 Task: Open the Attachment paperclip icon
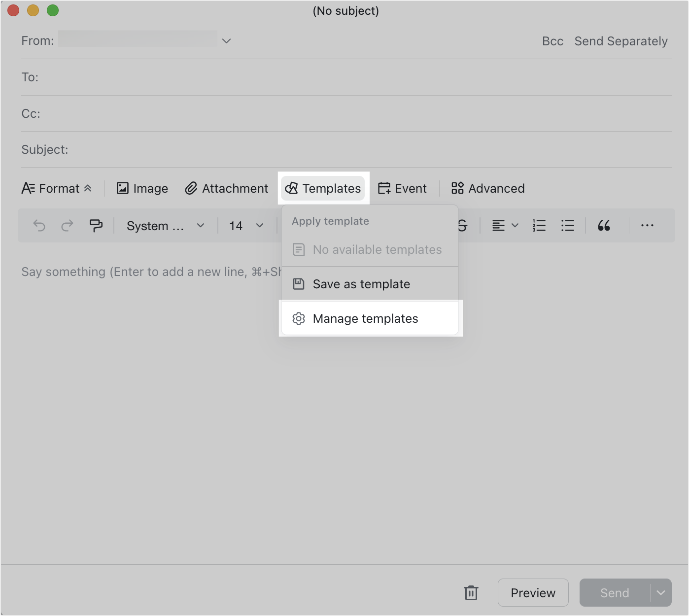point(190,188)
